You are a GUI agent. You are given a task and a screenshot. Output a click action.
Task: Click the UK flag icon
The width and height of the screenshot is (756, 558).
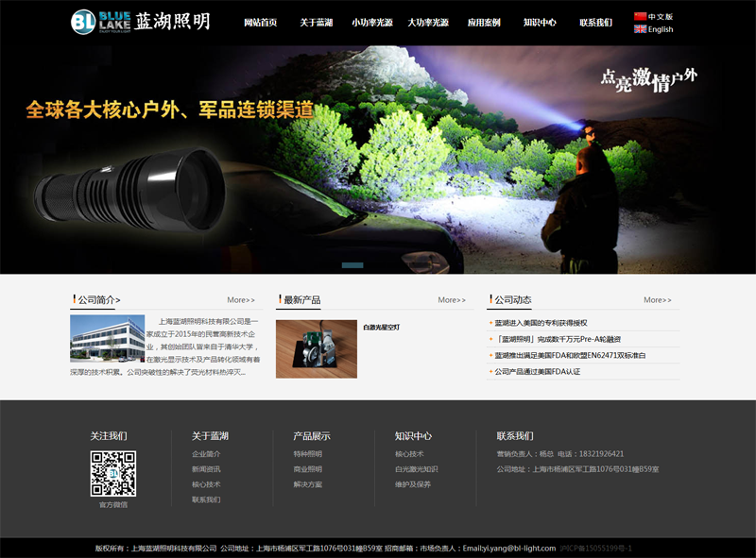pyautogui.click(x=640, y=29)
